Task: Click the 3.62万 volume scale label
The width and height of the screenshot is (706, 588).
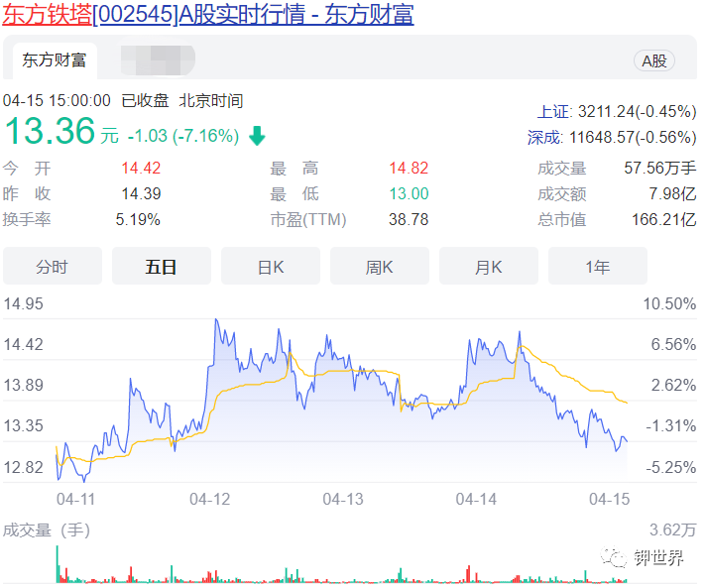Action: point(672,529)
